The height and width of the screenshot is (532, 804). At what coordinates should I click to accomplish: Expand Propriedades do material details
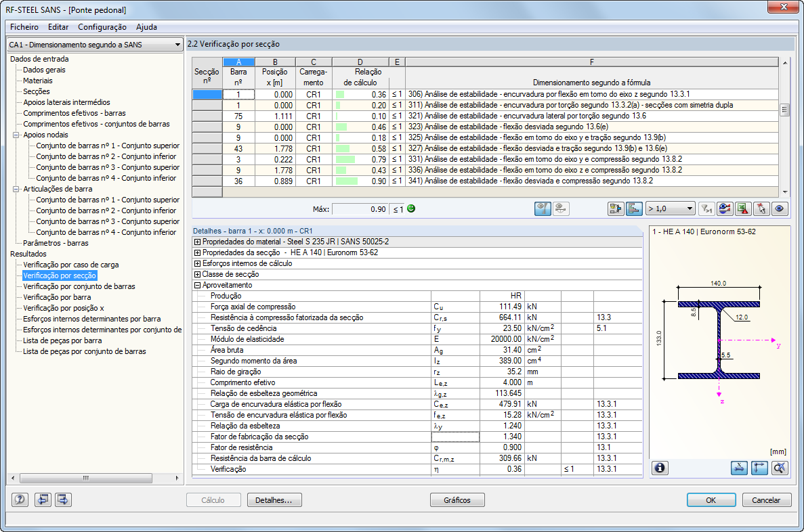197,242
